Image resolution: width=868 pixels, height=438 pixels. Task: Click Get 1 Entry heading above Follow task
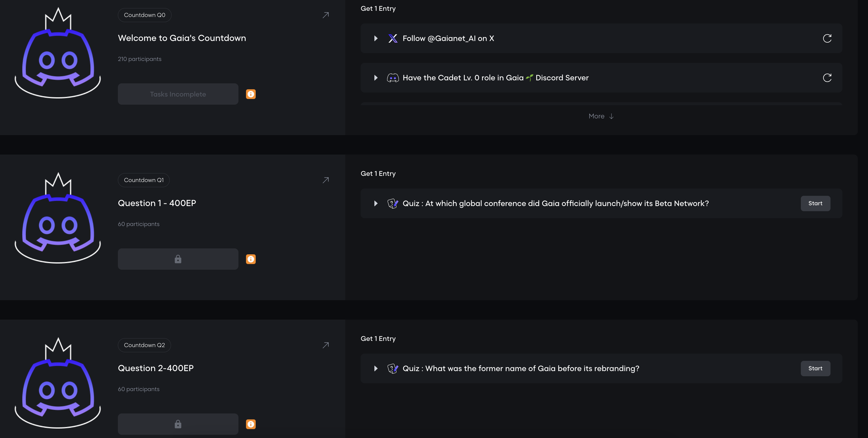378,9
